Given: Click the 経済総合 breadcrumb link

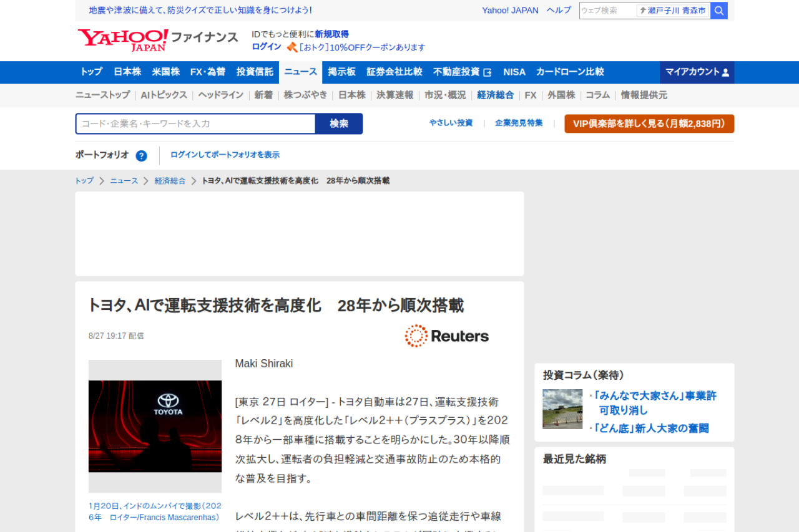Looking at the screenshot, I should click(170, 181).
